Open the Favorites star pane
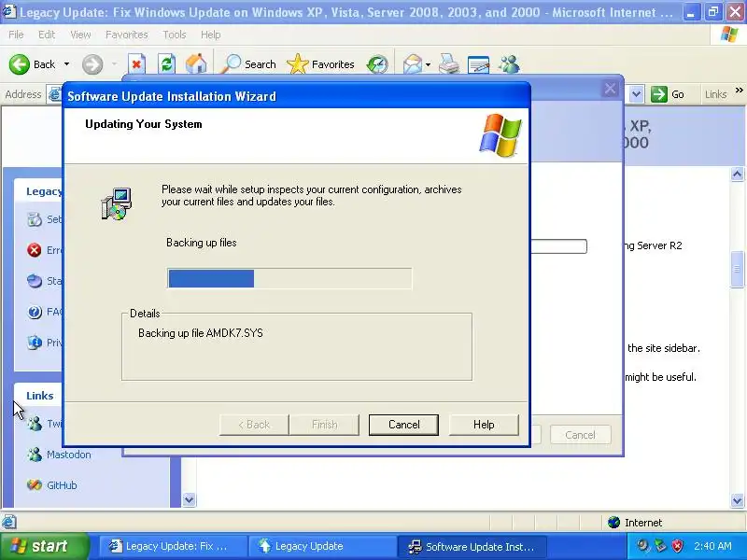The image size is (747, 560). pyautogui.click(x=320, y=64)
